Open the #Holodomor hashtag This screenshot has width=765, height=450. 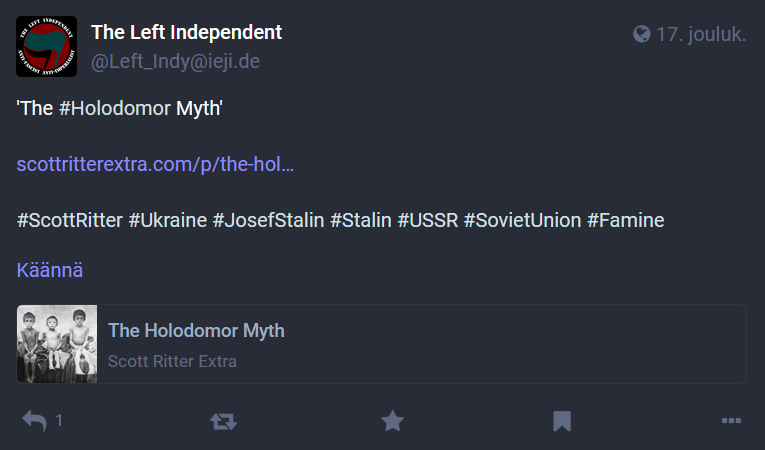click(x=115, y=108)
